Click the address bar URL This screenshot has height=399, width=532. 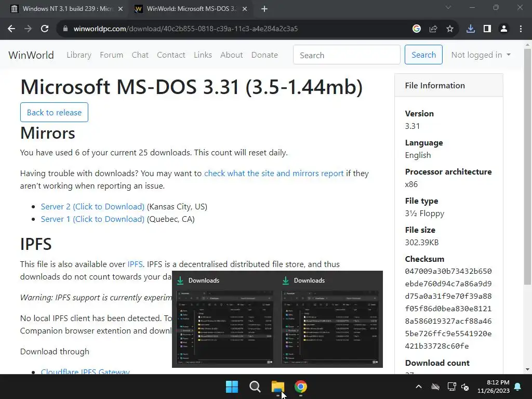185,29
